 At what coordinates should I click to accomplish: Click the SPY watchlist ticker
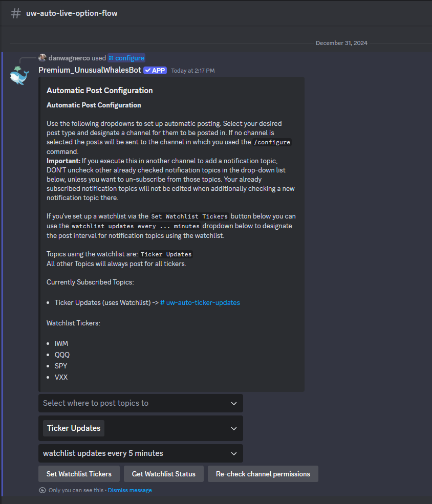(x=61, y=366)
